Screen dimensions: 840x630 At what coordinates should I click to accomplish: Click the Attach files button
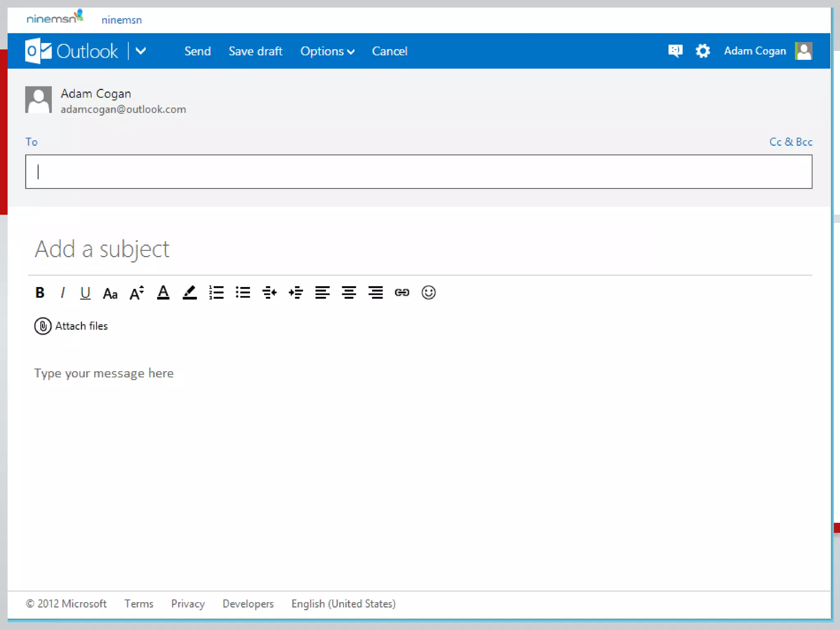(x=71, y=326)
